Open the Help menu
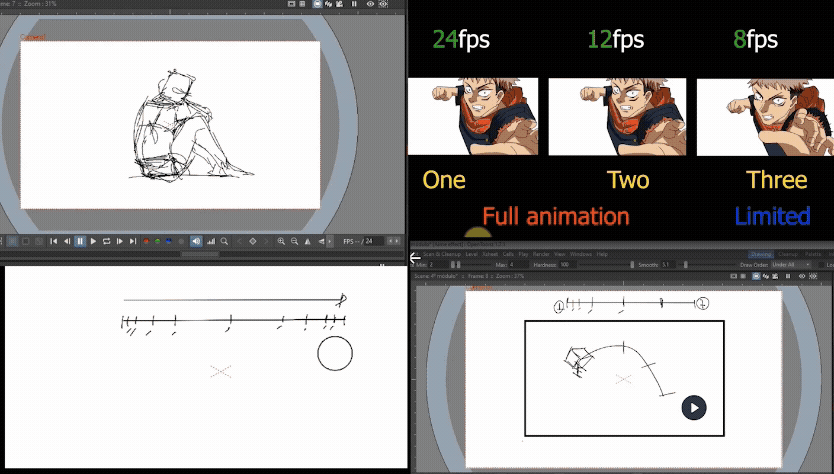Screen dimensions: 834x474 point(602,254)
